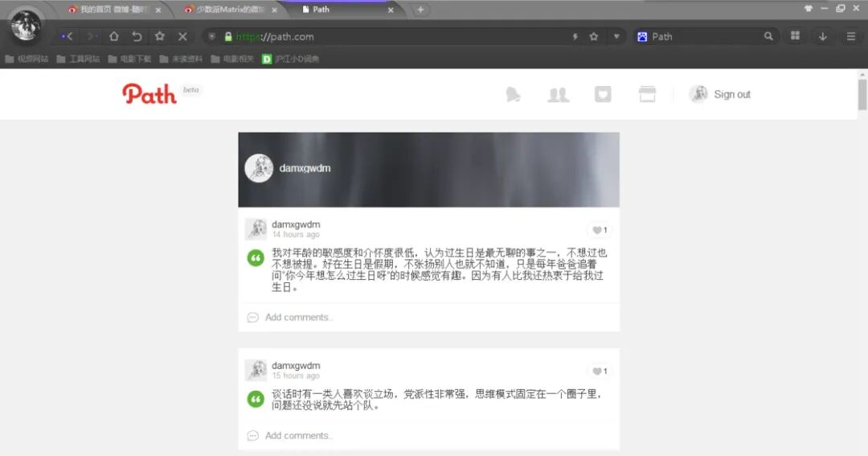Click damxgwdm name on the cover banner
The image size is (868, 456).
(305, 168)
